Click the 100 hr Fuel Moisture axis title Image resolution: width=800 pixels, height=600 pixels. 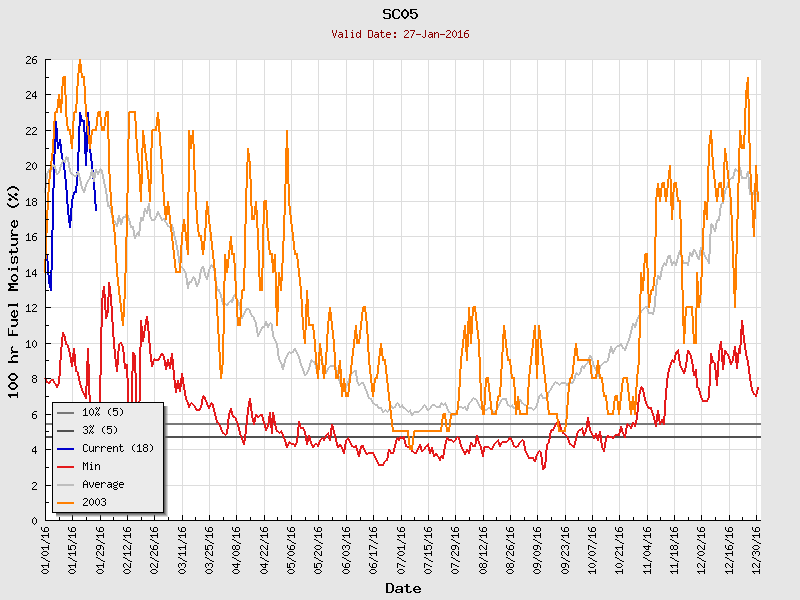(14, 290)
